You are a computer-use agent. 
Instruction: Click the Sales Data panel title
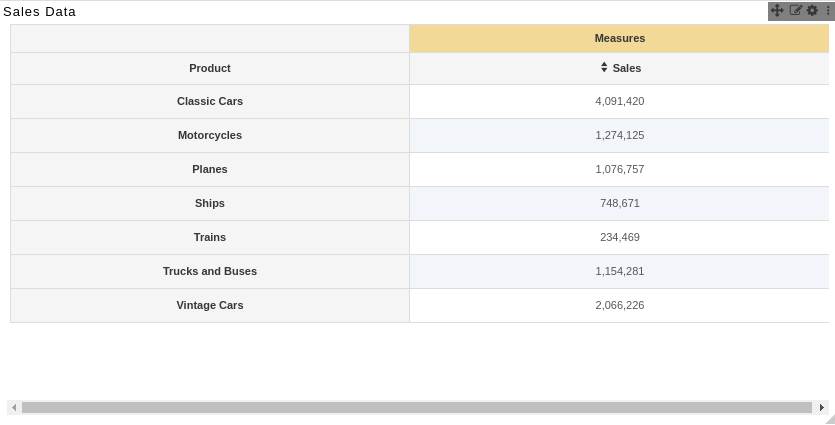[x=39, y=12]
